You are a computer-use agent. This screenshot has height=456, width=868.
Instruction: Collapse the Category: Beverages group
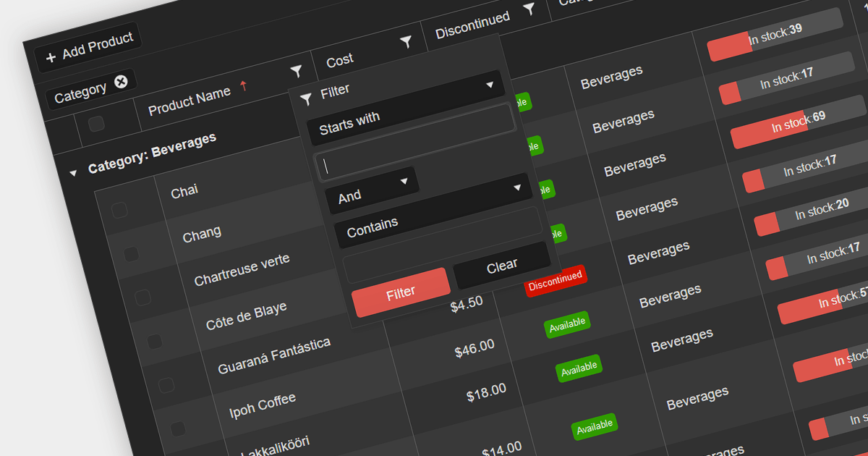[72, 173]
